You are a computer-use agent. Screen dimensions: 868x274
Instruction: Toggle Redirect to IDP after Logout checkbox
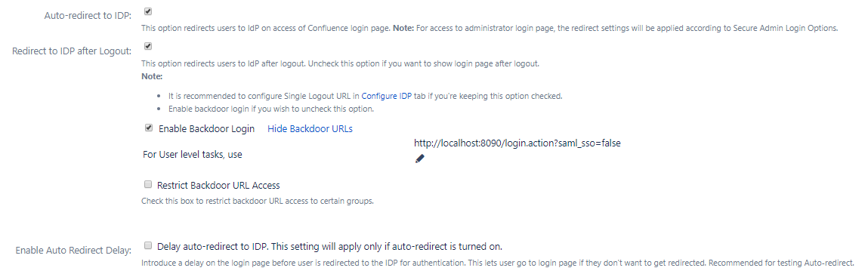(148, 47)
